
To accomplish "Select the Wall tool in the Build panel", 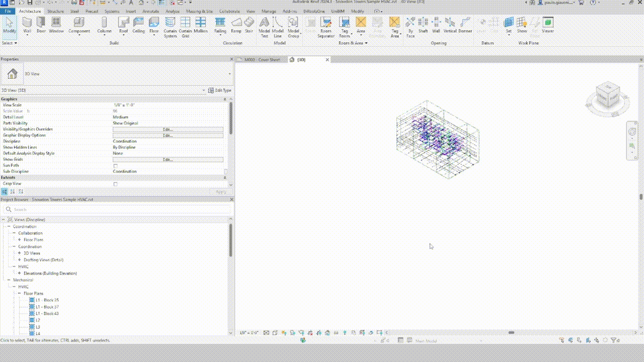I will (x=27, y=25).
